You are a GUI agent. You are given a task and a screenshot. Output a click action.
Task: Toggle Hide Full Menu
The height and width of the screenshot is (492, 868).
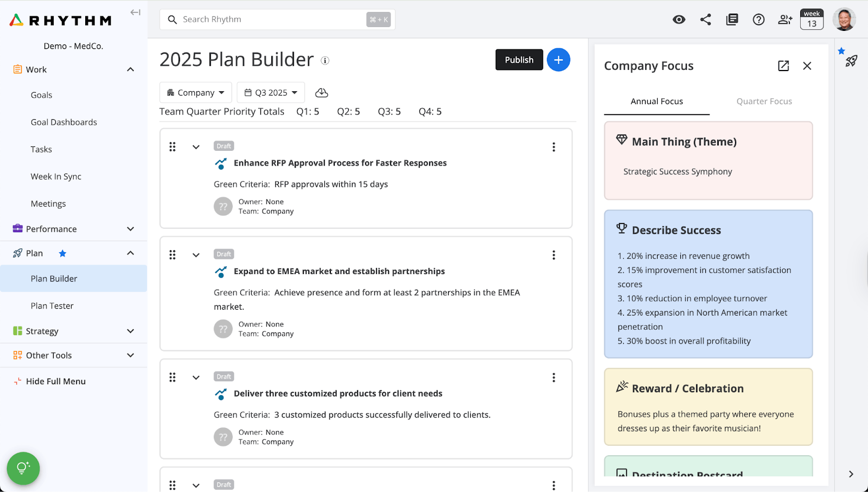pos(55,381)
